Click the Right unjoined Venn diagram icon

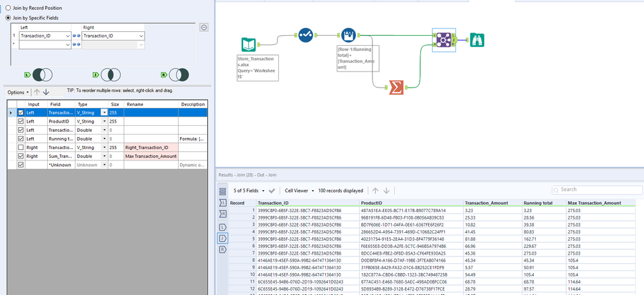(179, 75)
